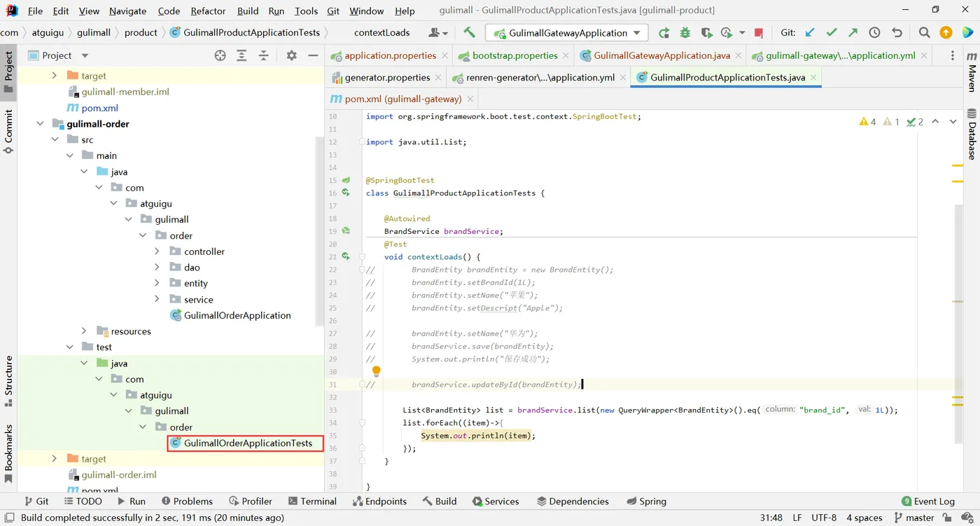
Task: Open the Tools menu
Action: coord(306,11)
